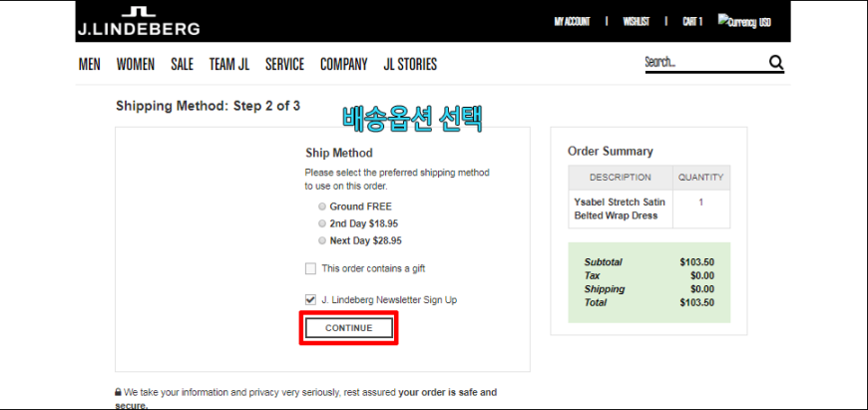This screenshot has height=410, width=868.
Task: Click the J.Lindeberg logo
Action: click(x=139, y=22)
